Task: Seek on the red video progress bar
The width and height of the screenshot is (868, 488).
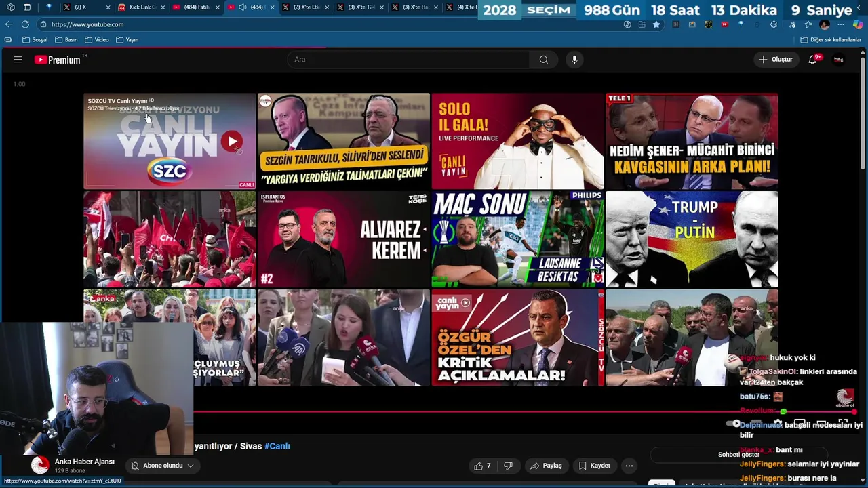Action: (x=522, y=411)
